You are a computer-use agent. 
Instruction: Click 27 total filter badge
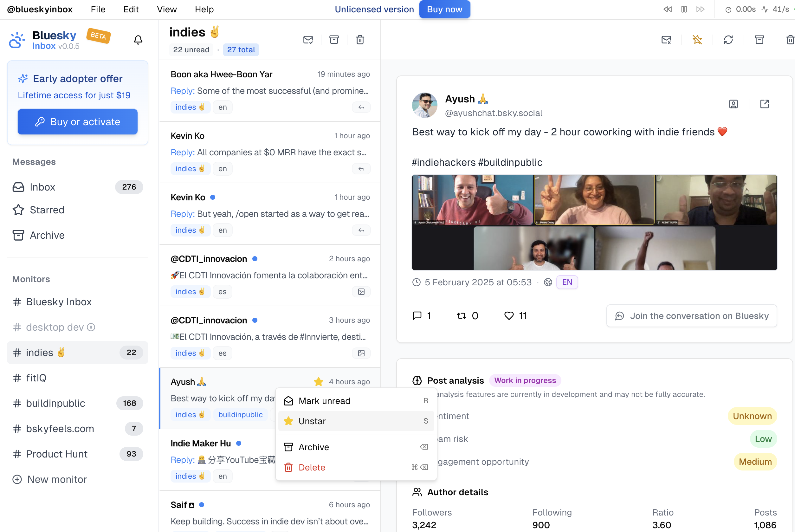point(241,50)
